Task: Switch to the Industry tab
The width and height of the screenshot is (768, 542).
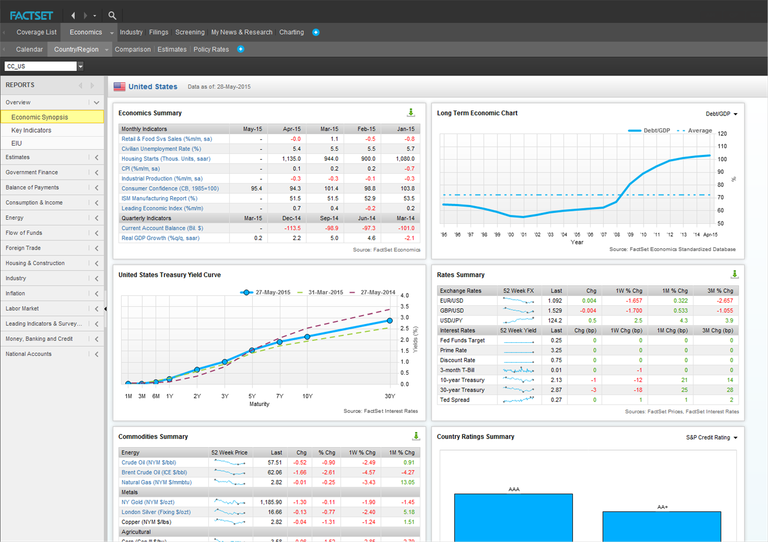Action: (x=131, y=32)
